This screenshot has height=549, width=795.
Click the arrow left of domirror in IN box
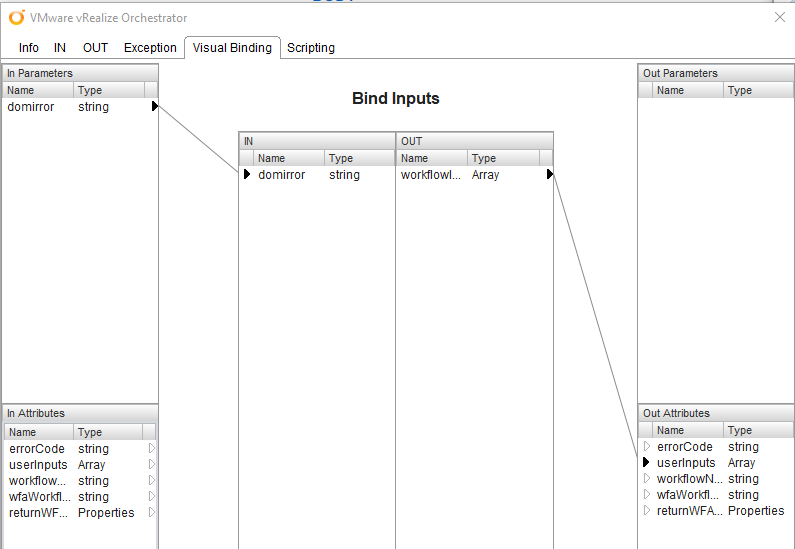[x=247, y=174]
